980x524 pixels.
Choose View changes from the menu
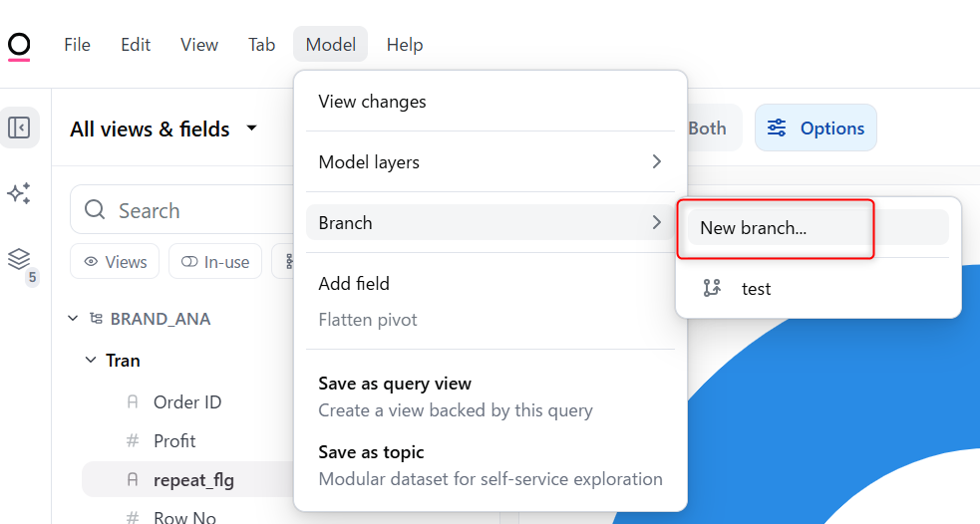490,102
